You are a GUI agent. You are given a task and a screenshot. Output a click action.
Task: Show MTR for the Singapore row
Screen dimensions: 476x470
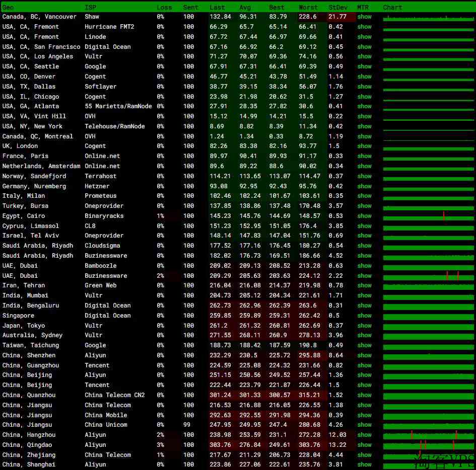[x=364, y=316]
